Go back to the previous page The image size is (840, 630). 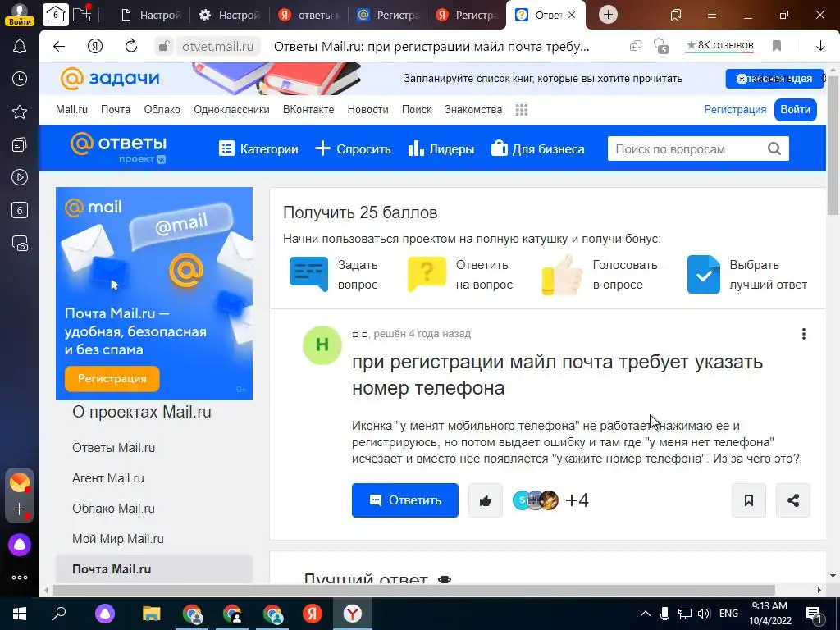[x=59, y=47]
